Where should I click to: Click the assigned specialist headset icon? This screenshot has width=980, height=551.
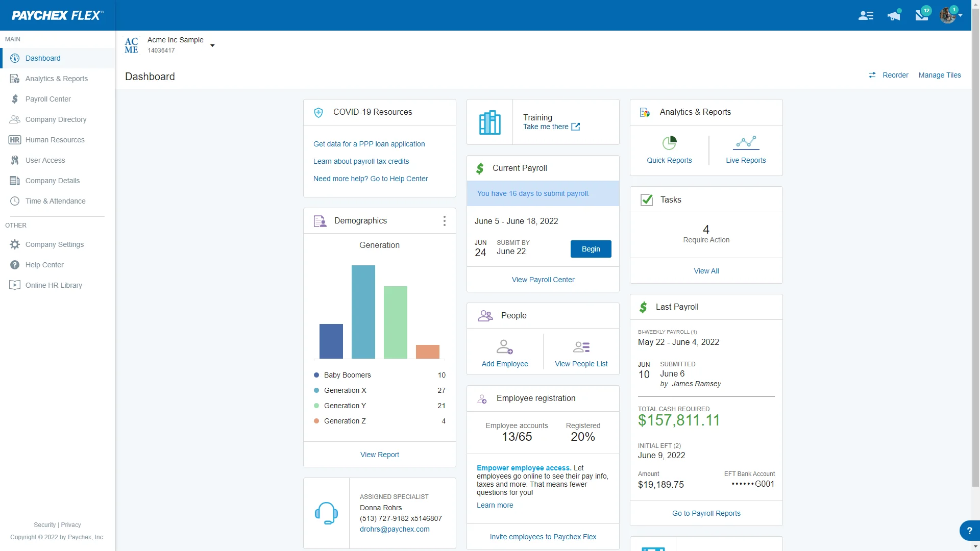click(327, 513)
